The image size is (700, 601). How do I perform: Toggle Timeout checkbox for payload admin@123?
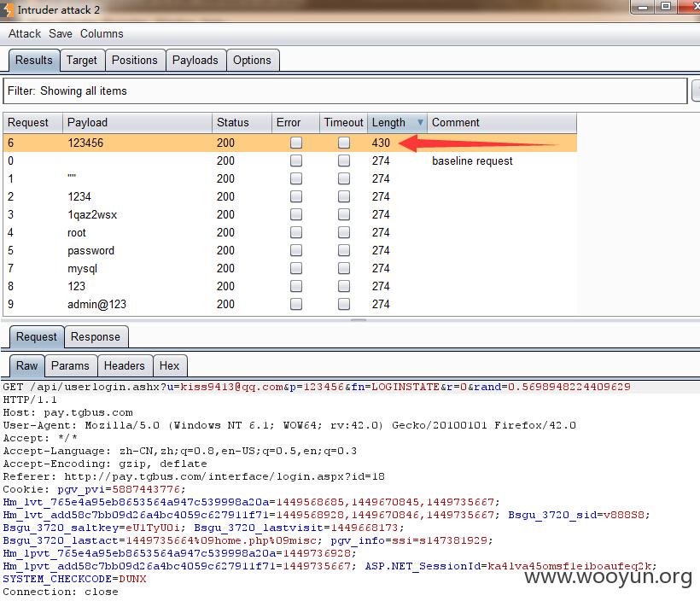pos(344,304)
